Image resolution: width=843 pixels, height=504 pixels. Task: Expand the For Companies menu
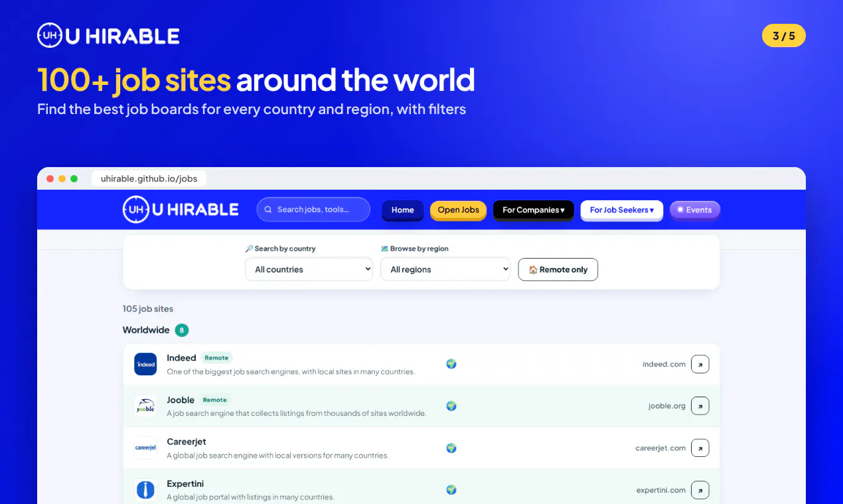coord(534,210)
